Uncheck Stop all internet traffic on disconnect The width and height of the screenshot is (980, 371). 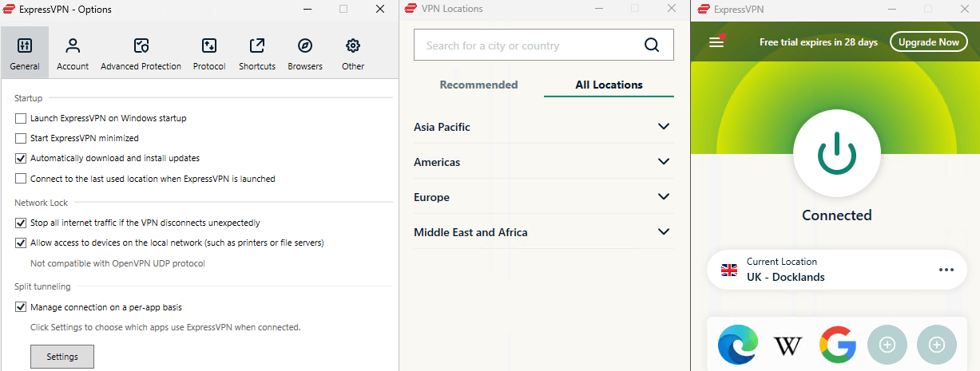tap(21, 223)
